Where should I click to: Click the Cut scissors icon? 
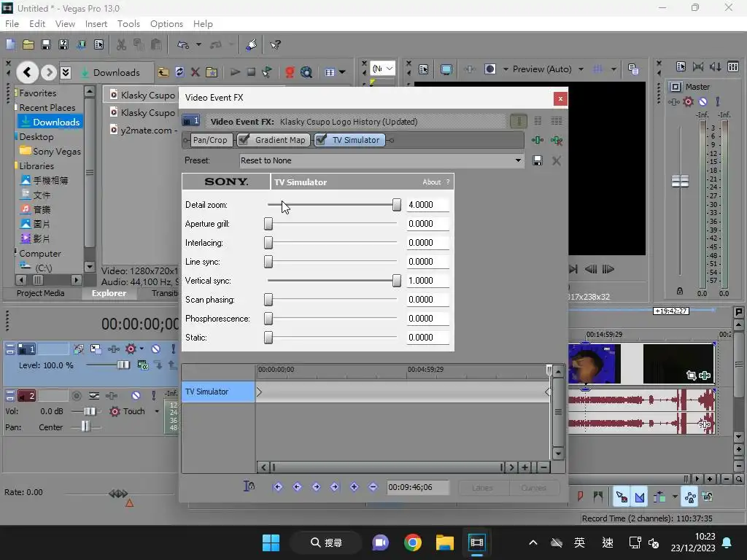(122, 44)
